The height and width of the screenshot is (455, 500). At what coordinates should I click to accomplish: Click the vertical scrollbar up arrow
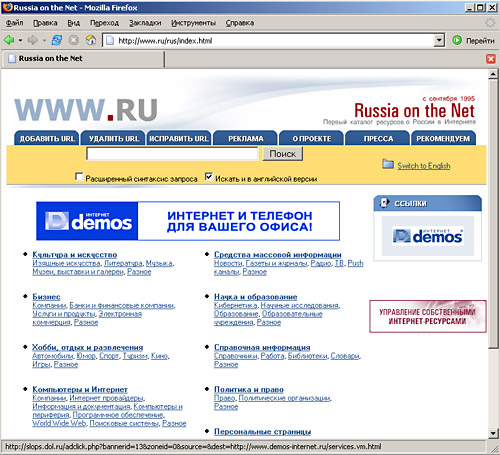[493, 74]
